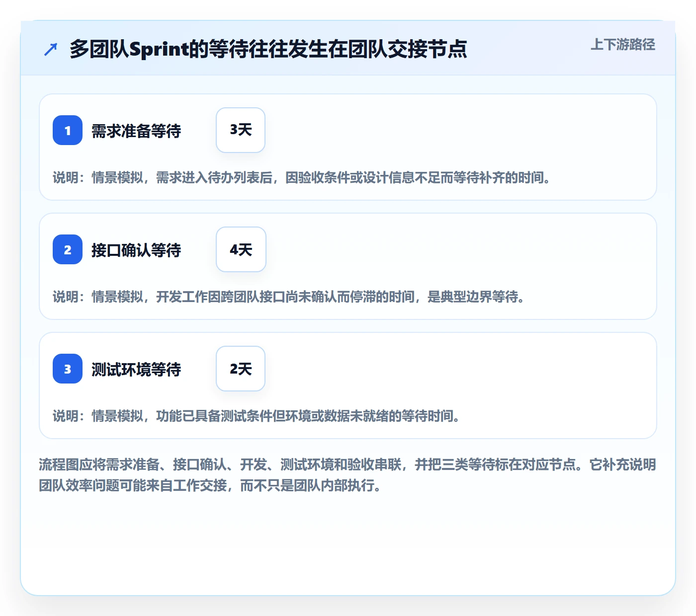
Task: Select the 接口确认等待 heading
Action: 136,250
